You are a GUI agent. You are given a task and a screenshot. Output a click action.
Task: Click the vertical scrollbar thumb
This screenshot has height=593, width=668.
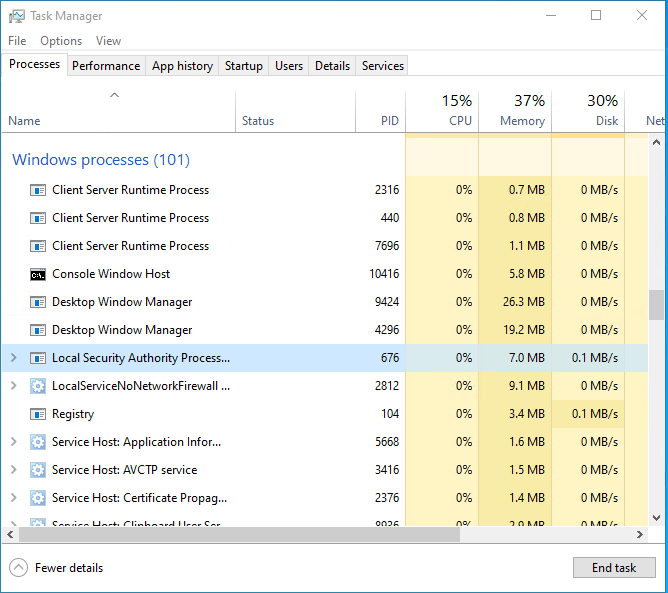[x=656, y=305]
